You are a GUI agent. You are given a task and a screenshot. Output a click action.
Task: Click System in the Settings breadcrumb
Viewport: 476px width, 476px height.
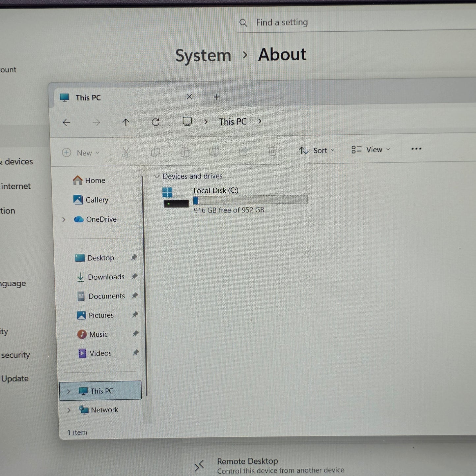(203, 55)
